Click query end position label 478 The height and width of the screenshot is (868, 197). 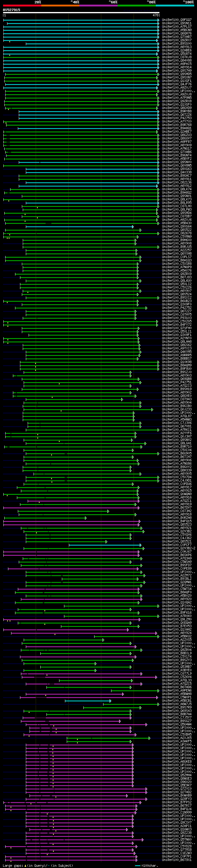pos(155,15)
